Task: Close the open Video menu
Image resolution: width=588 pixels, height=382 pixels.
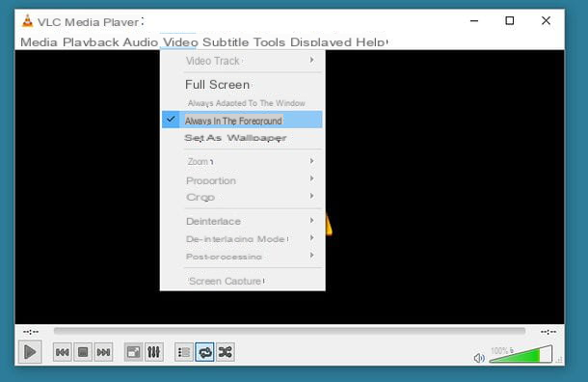Action: pos(180,42)
